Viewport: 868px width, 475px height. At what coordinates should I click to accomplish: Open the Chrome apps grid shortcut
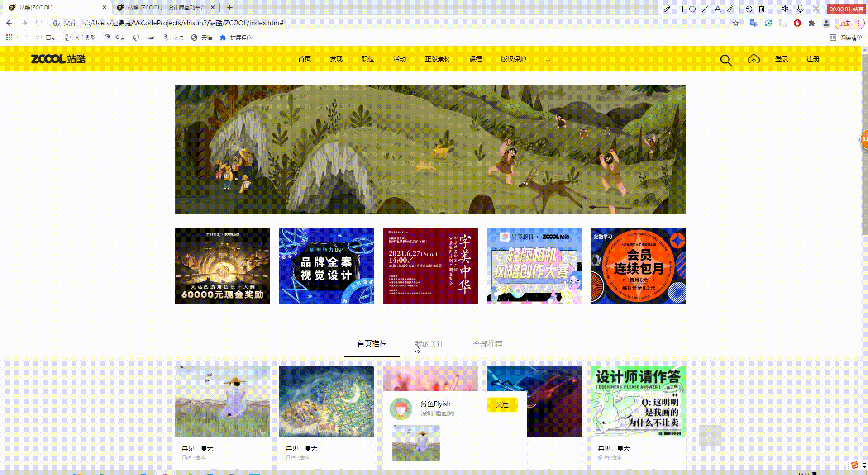point(9,38)
